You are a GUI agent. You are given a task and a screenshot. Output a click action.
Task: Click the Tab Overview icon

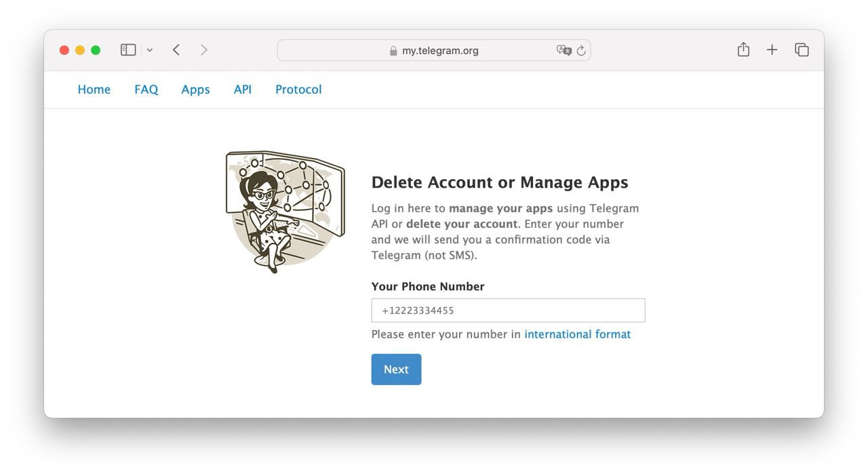pyautogui.click(x=802, y=49)
